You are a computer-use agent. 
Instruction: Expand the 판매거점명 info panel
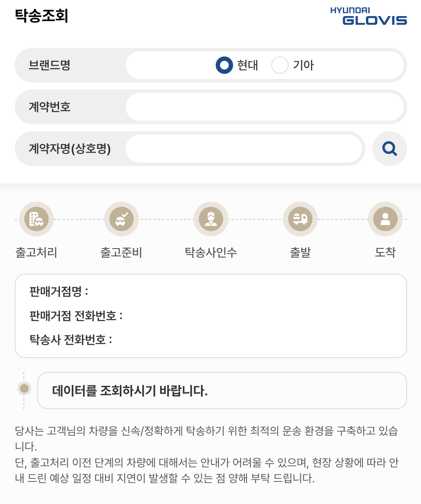pos(211,315)
